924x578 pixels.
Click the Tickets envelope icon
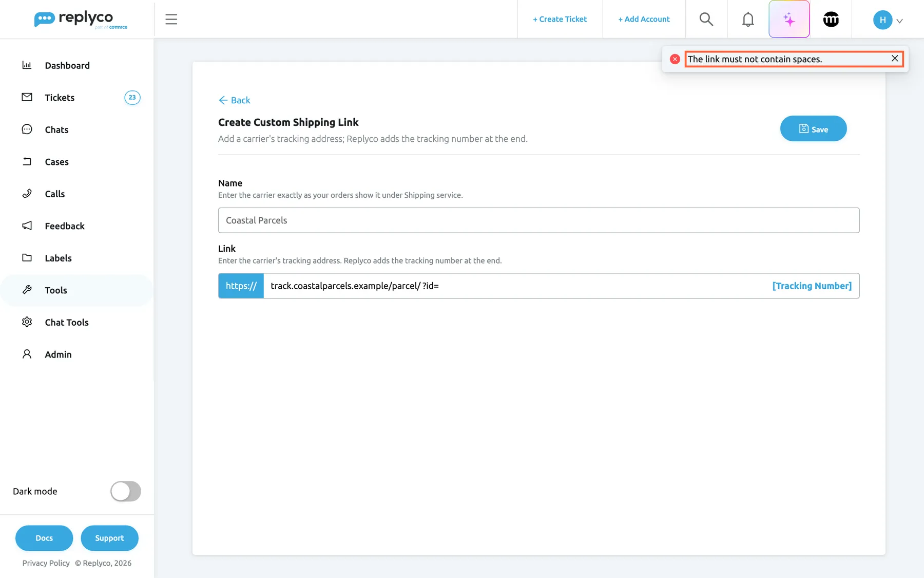pos(27,97)
